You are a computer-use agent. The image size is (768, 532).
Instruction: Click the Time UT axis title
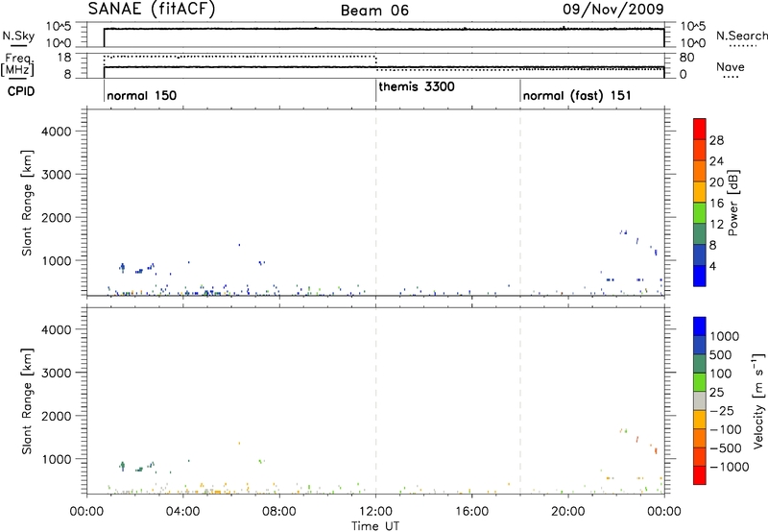(375, 526)
